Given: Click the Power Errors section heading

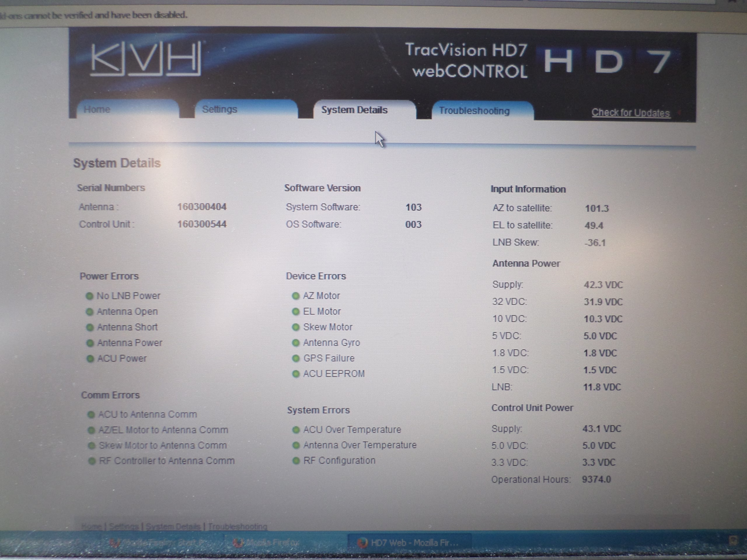Looking at the screenshot, I should point(109,276).
